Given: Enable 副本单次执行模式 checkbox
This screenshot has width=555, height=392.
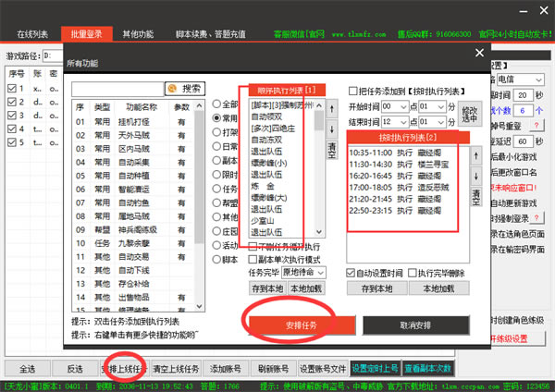Looking at the screenshot, I should [x=253, y=260].
